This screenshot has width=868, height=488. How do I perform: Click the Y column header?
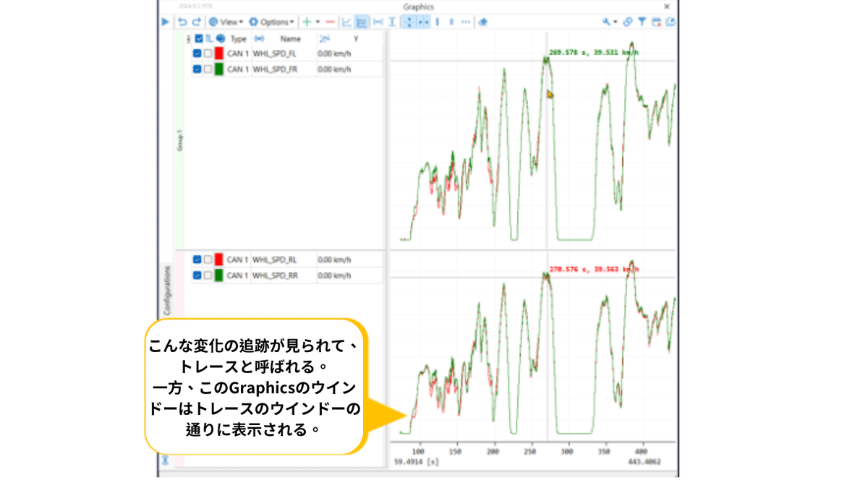click(356, 39)
